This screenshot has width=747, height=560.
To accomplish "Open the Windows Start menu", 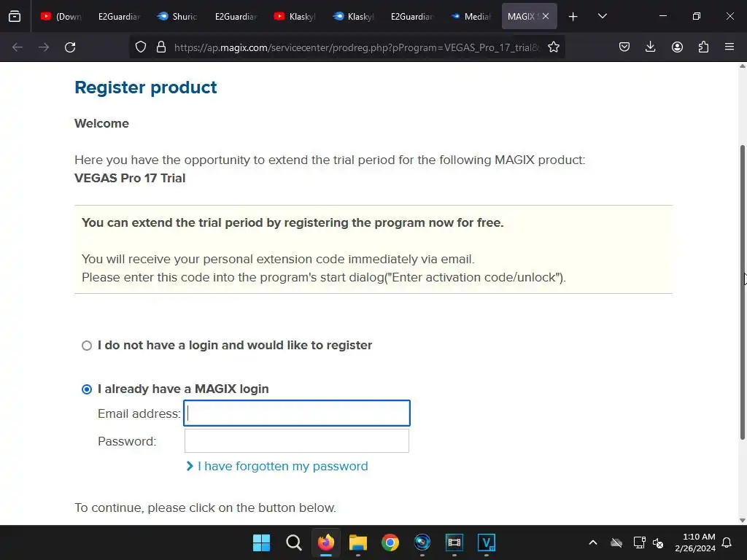I will [261, 542].
